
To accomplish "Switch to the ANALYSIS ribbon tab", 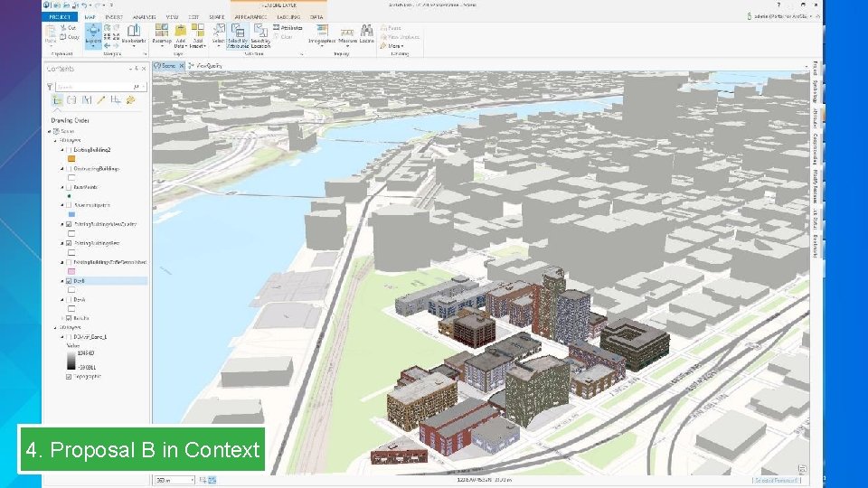I will 144,17.
